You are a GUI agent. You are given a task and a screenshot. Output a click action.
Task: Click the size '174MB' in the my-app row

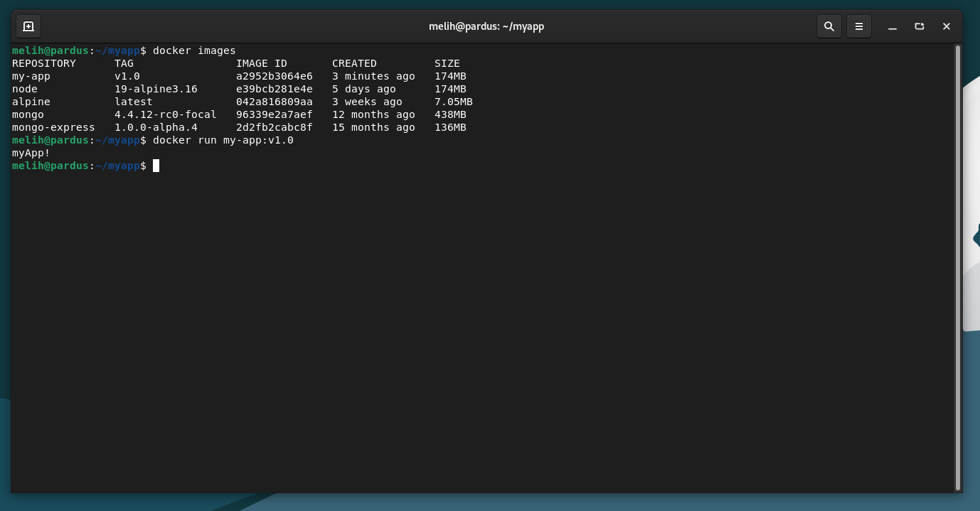tap(450, 76)
